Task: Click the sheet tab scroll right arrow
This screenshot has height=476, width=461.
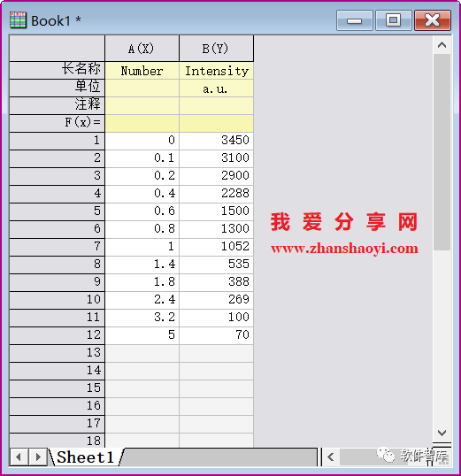Action: click(x=38, y=457)
